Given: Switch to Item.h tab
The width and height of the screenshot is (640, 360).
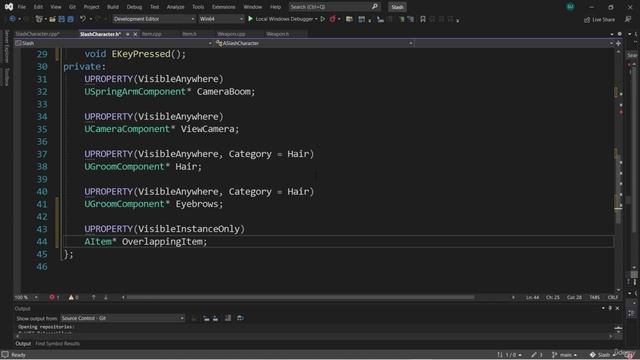Looking at the screenshot, I should [x=189, y=34].
